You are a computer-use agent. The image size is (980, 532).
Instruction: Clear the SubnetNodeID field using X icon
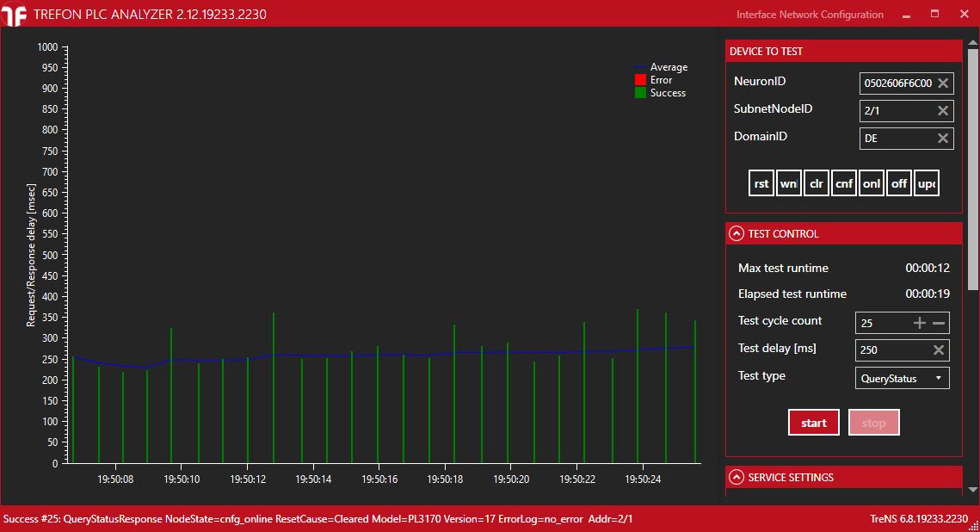(x=943, y=111)
